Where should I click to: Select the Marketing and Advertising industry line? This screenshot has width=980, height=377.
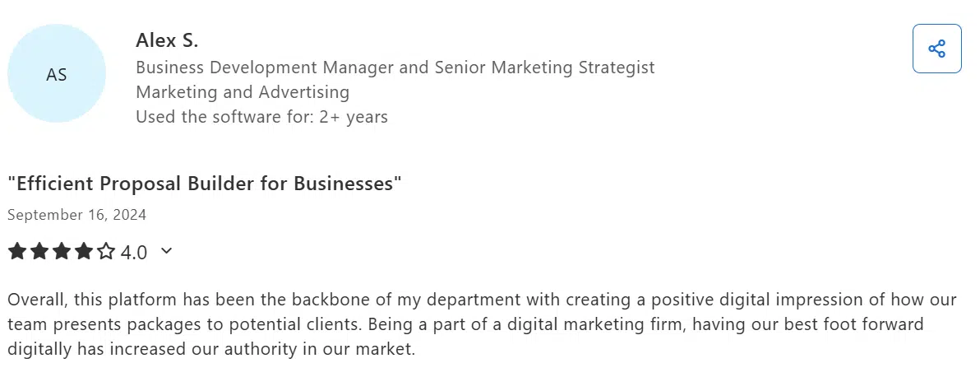pyautogui.click(x=243, y=92)
